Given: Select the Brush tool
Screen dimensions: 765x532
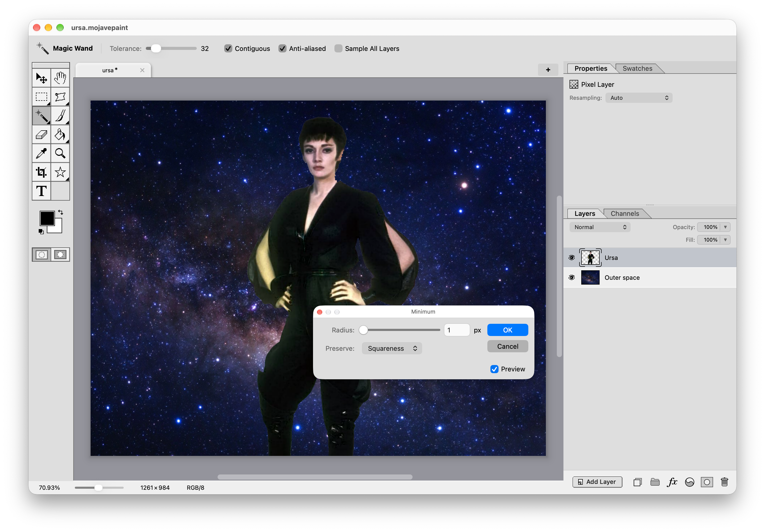Looking at the screenshot, I should pos(60,116).
